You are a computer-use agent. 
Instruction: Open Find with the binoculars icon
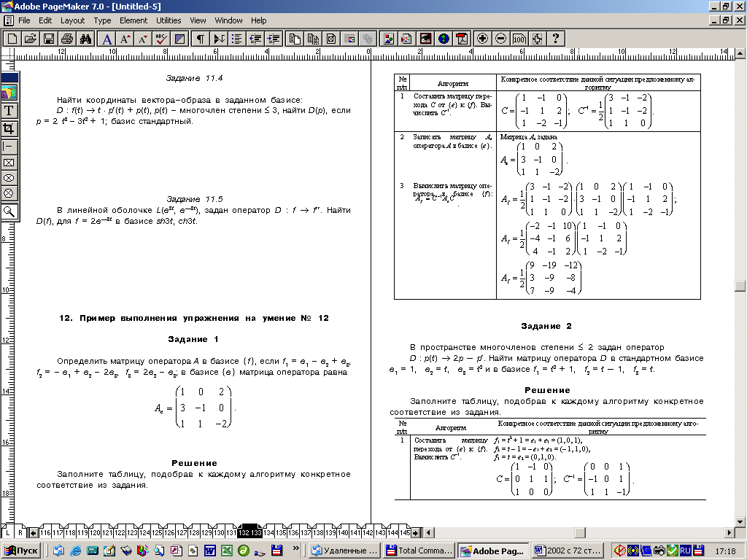(x=85, y=39)
